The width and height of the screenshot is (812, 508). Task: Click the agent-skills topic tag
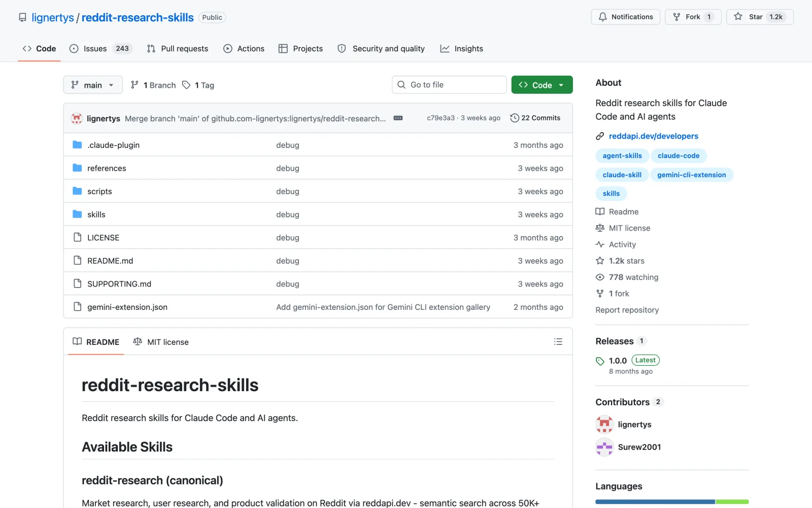click(x=622, y=156)
